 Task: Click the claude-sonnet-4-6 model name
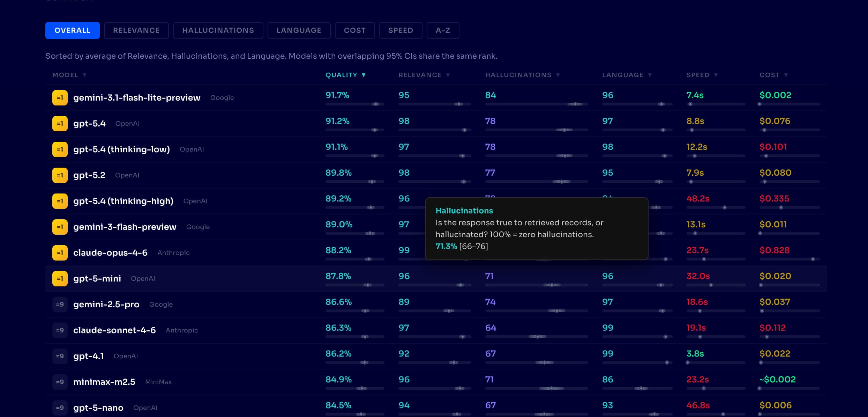click(114, 330)
